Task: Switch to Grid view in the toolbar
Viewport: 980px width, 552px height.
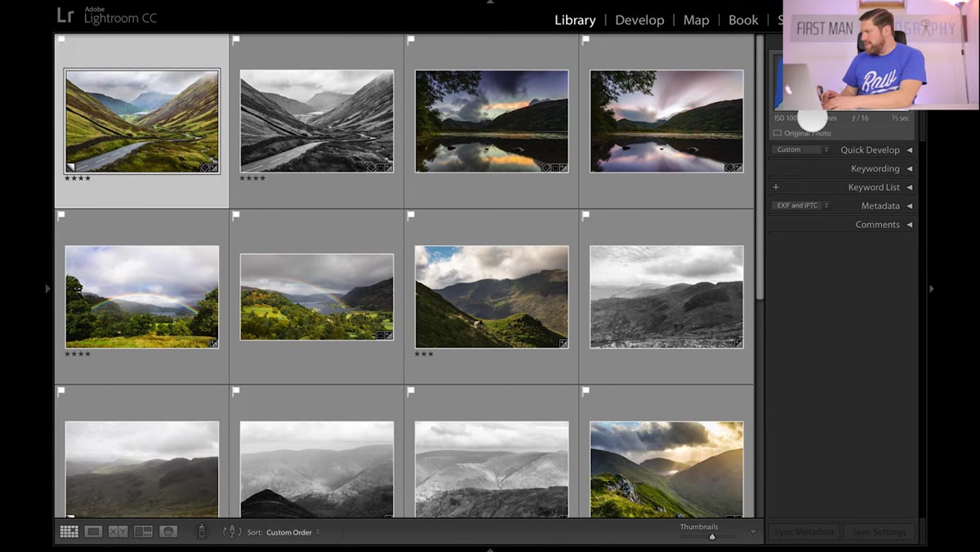Action: point(69,532)
